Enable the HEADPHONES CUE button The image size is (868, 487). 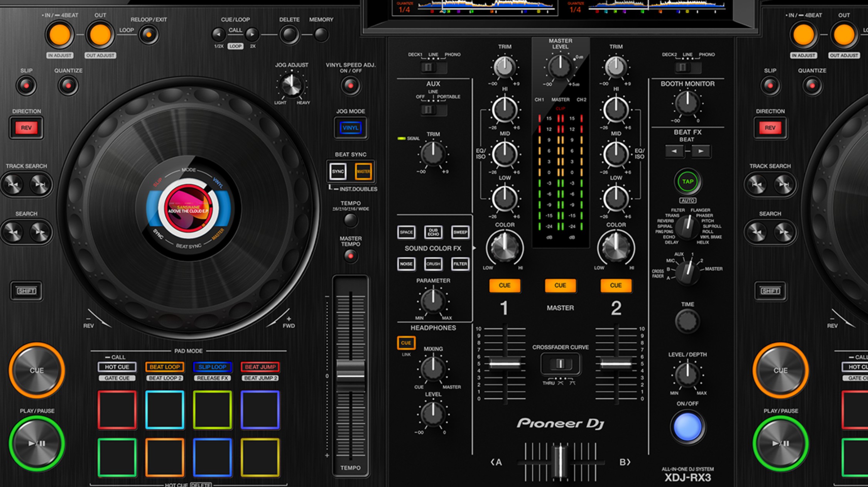405,342
